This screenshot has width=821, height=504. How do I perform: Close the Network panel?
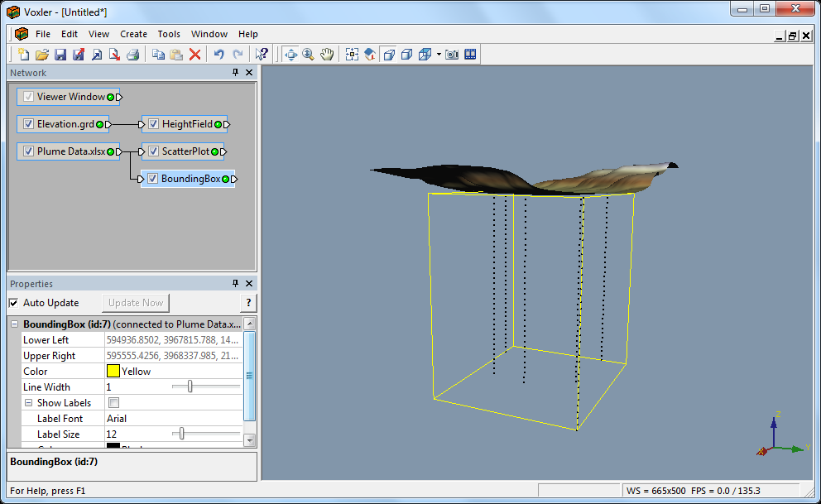click(249, 72)
